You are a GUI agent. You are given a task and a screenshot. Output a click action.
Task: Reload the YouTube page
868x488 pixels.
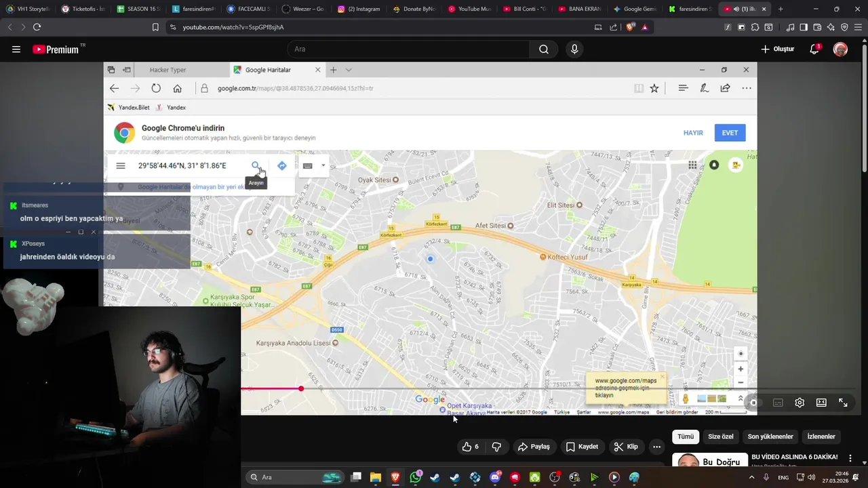click(x=37, y=27)
